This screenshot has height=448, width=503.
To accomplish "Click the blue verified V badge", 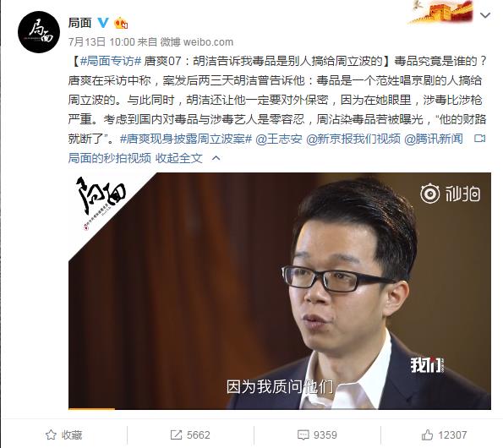I will pyautogui.click(x=103, y=23).
